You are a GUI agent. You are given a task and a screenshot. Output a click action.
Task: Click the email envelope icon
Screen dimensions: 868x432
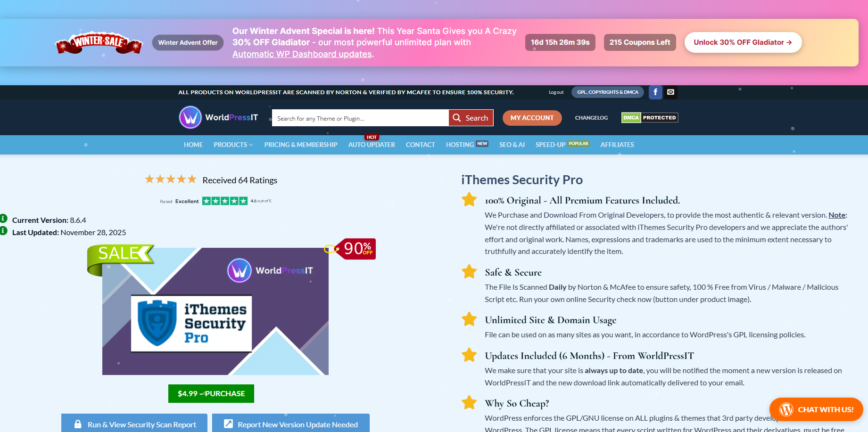tap(670, 92)
